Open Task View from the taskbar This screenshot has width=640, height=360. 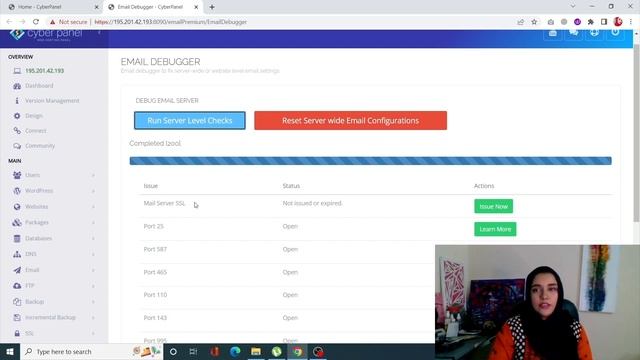[193, 351]
